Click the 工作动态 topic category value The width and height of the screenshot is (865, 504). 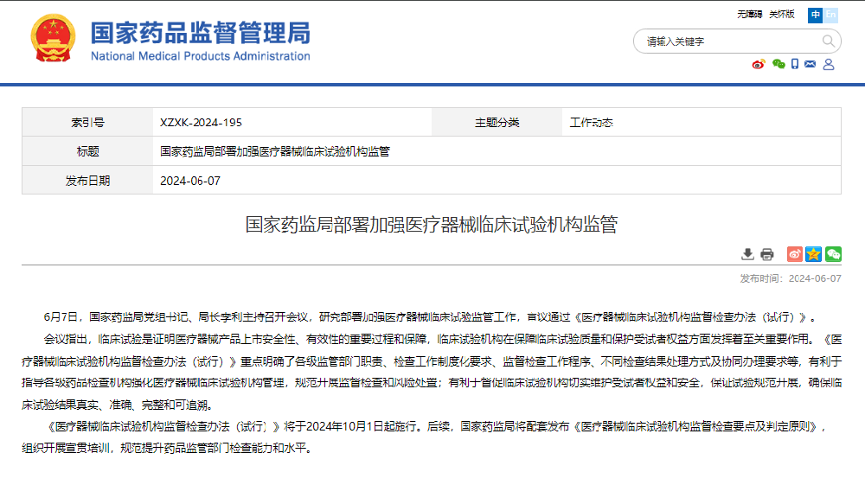[x=592, y=123]
